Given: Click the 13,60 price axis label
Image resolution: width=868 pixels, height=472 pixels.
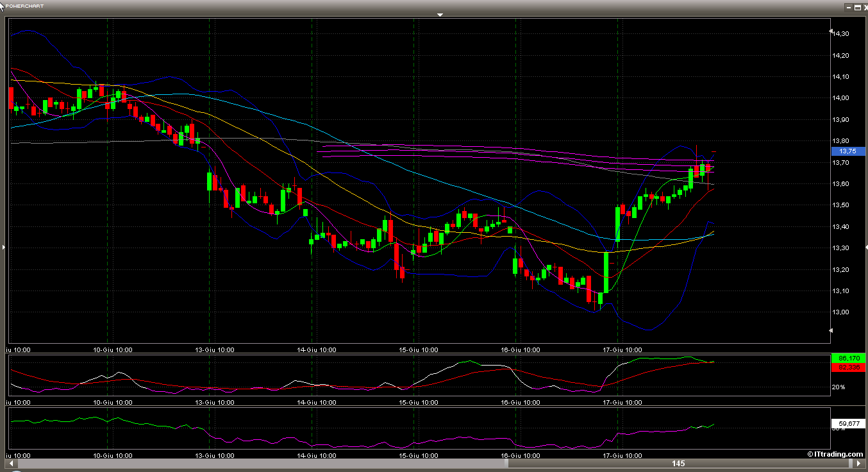Looking at the screenshot, I should [x=840, y=183].
